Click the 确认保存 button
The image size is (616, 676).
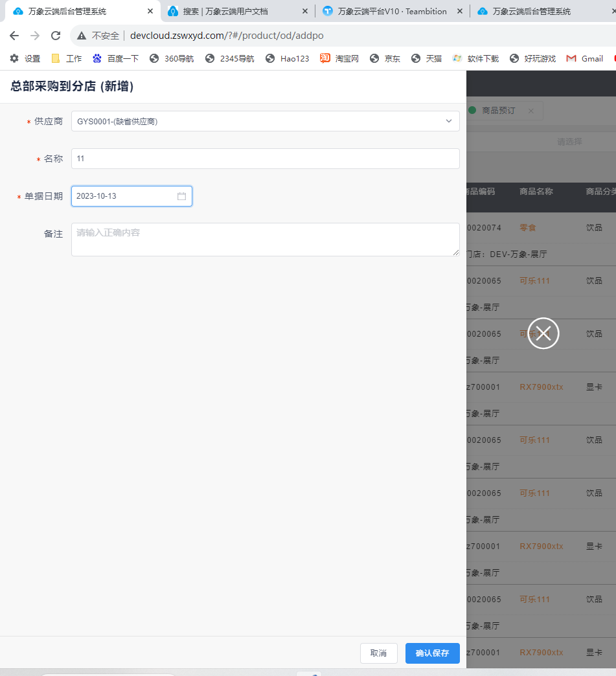pos(432,653)
